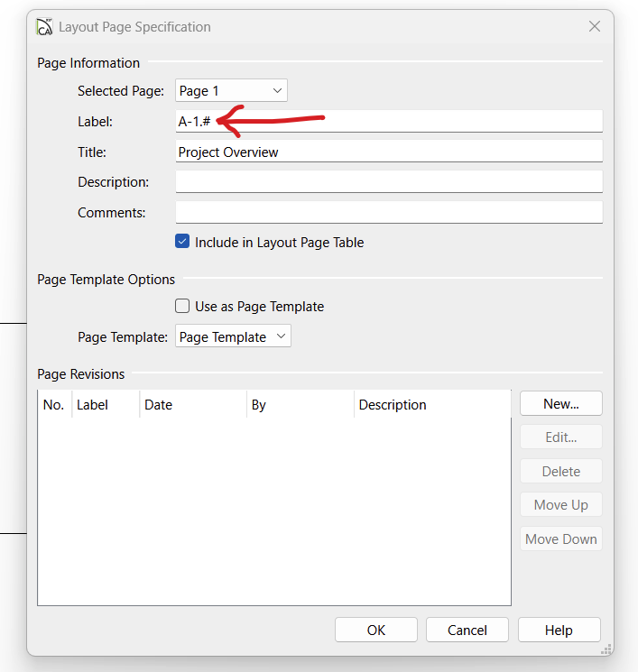Open Help for this dialog
Image resolution: width=638 pixels, height=672 pixels.
[559, 630]
